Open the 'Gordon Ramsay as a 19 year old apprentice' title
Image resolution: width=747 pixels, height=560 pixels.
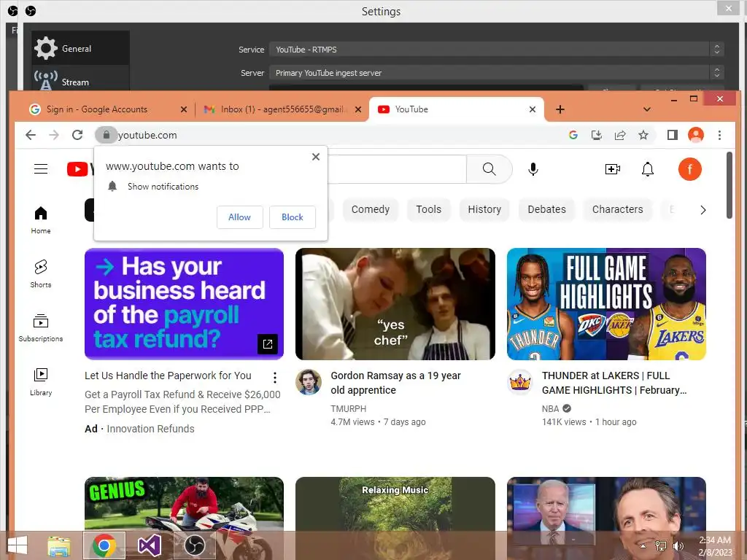(395, 383)
